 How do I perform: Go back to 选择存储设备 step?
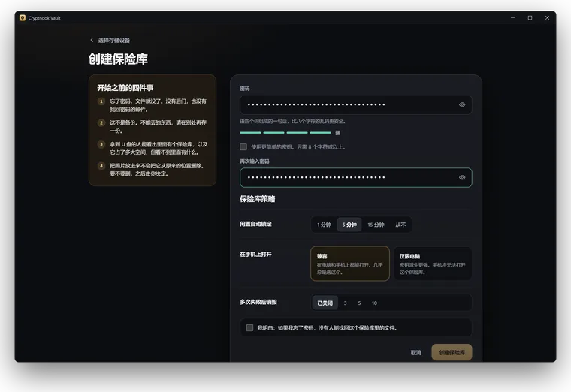click(x=110, y=40)
